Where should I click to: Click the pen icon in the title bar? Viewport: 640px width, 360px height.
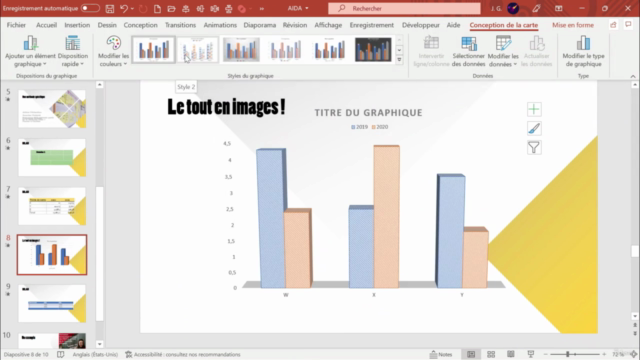(x=536, y=8)
